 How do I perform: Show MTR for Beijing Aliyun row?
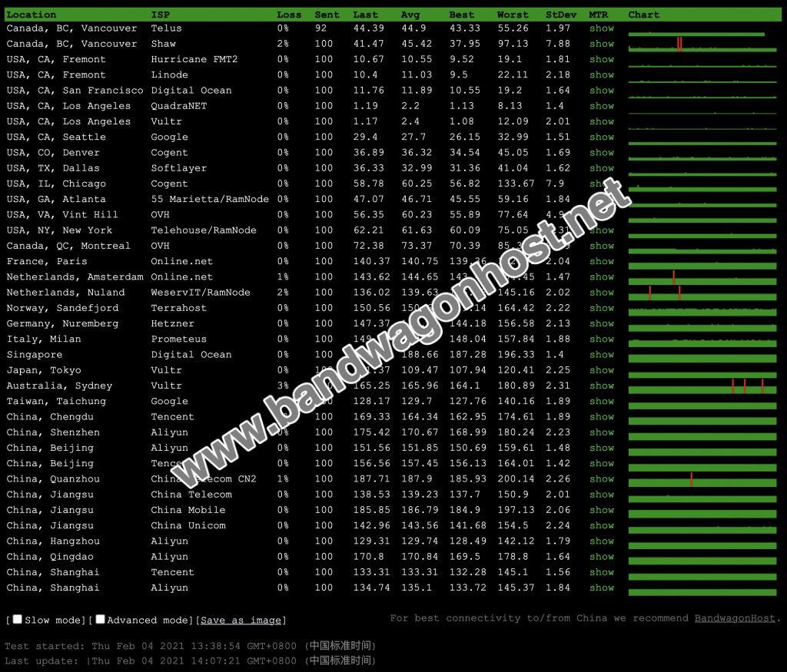click(x=602, y=449)
